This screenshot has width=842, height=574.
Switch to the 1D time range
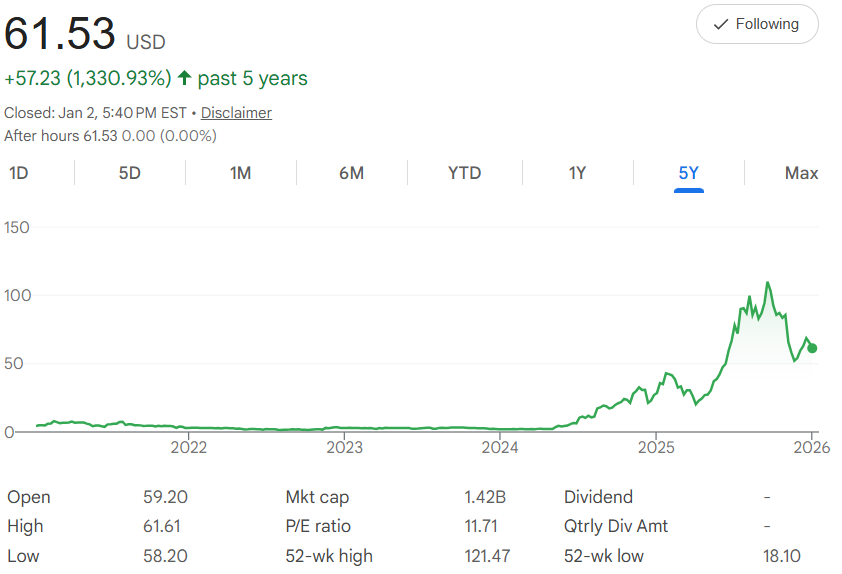pos(18,173)
